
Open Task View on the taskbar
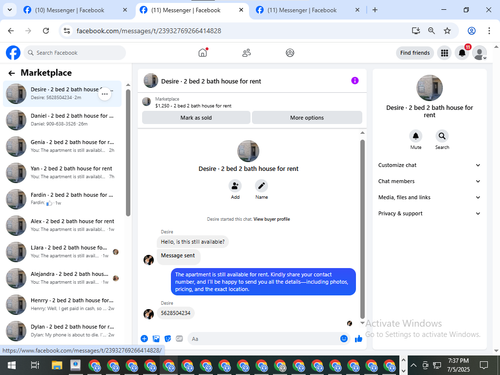tap(35, 365)
